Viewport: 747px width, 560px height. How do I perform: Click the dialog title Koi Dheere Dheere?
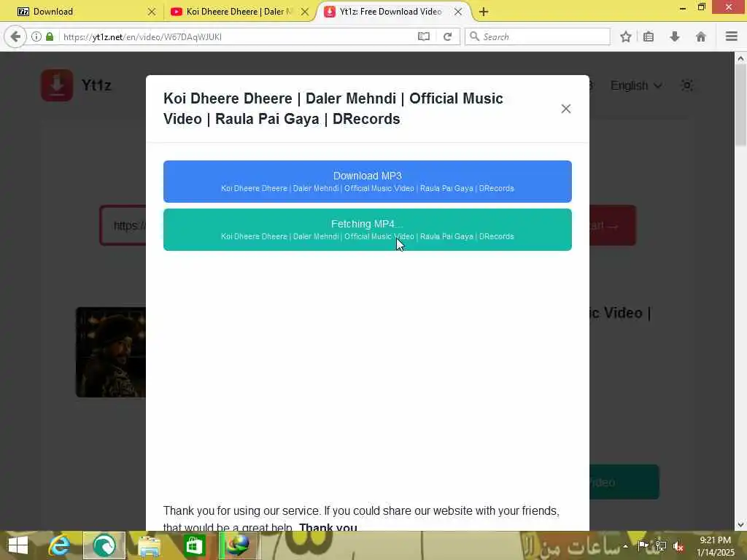(x=333, y=109)
